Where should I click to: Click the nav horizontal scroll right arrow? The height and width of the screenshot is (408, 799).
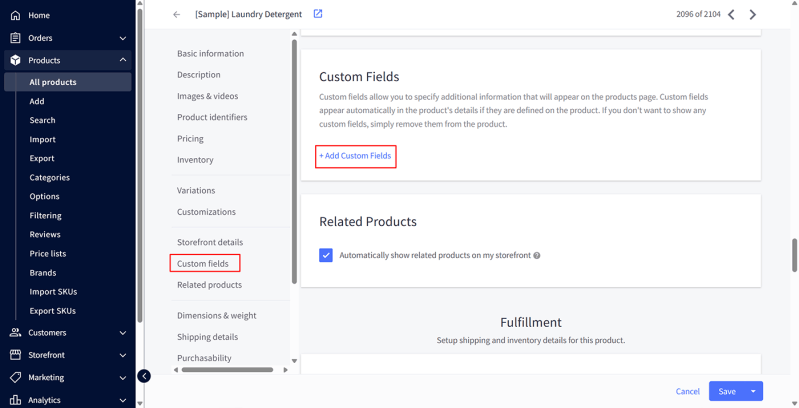pyautogui.click(x=285, y=370)
